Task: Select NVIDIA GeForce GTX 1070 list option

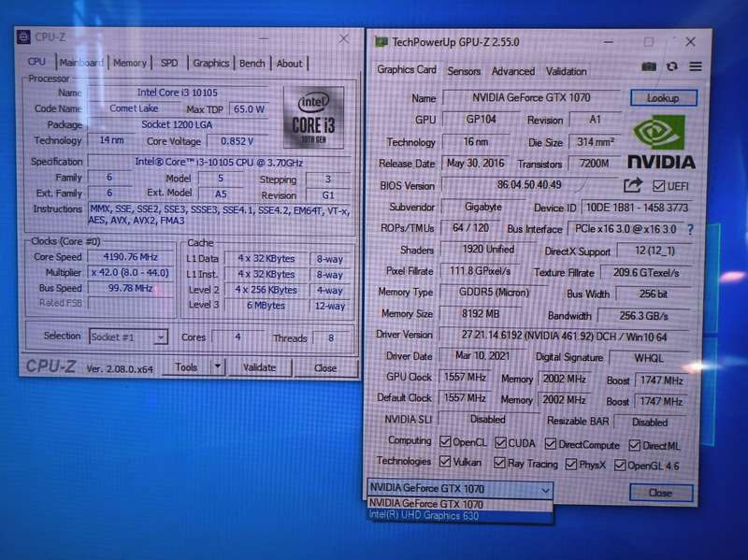Action: click(460, 504)
